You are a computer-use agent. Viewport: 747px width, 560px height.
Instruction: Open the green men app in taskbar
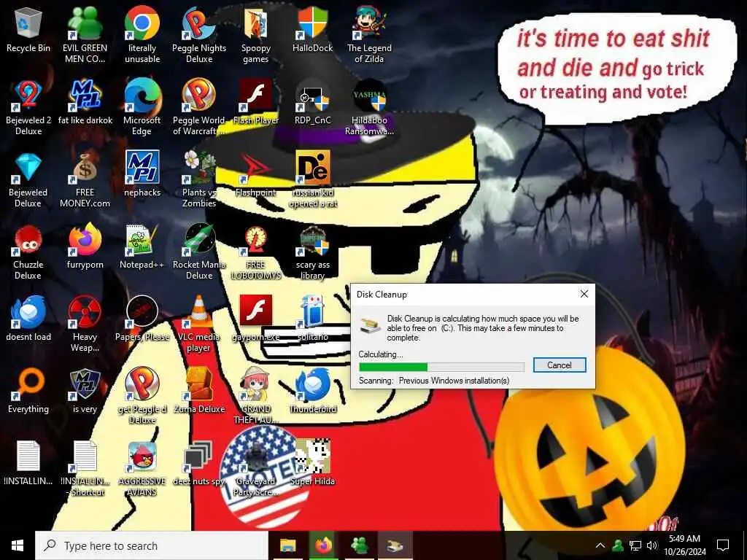pyautogui.click(x=359, y=545)
